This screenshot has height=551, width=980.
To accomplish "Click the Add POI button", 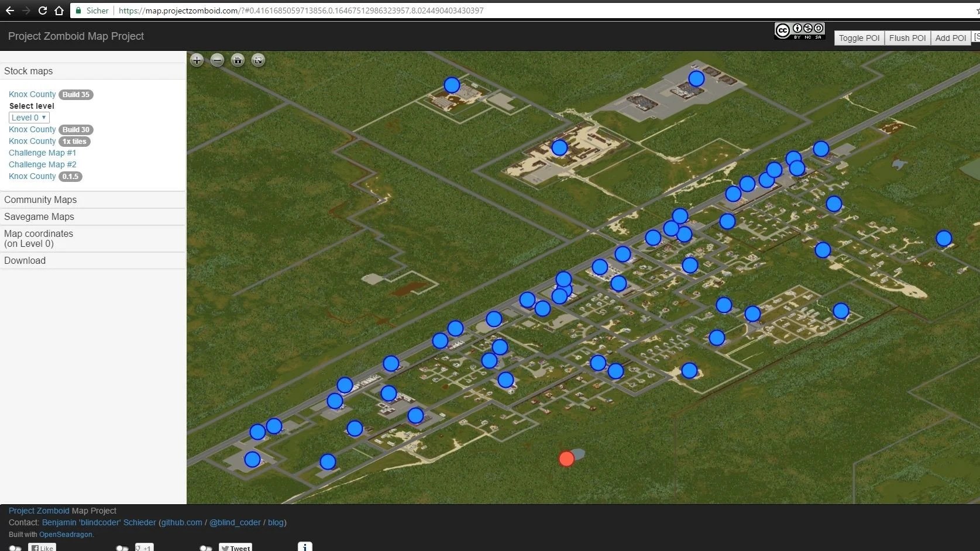I will [x=950, y=37].
